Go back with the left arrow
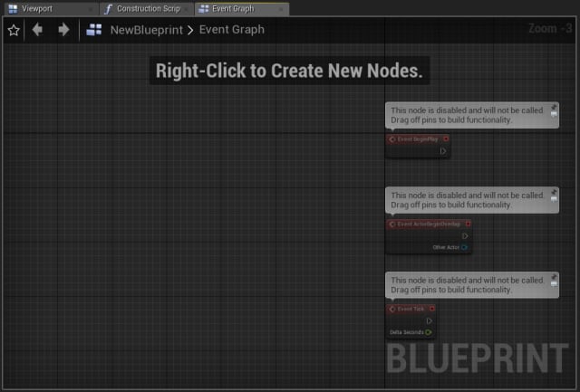Viewport: 580px width, 392px height. [x=37, y=30]
